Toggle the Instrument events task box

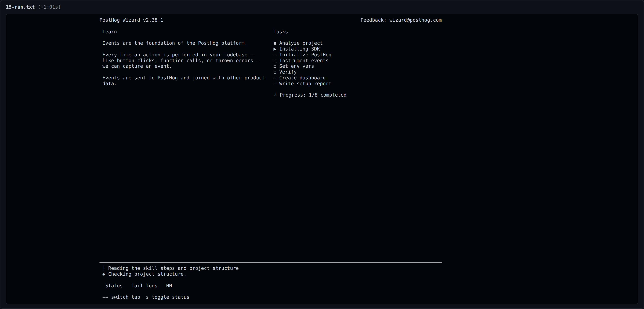275,61
